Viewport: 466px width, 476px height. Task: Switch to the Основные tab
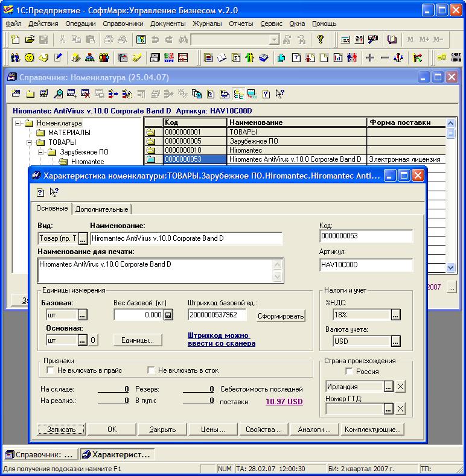point(52,208)
